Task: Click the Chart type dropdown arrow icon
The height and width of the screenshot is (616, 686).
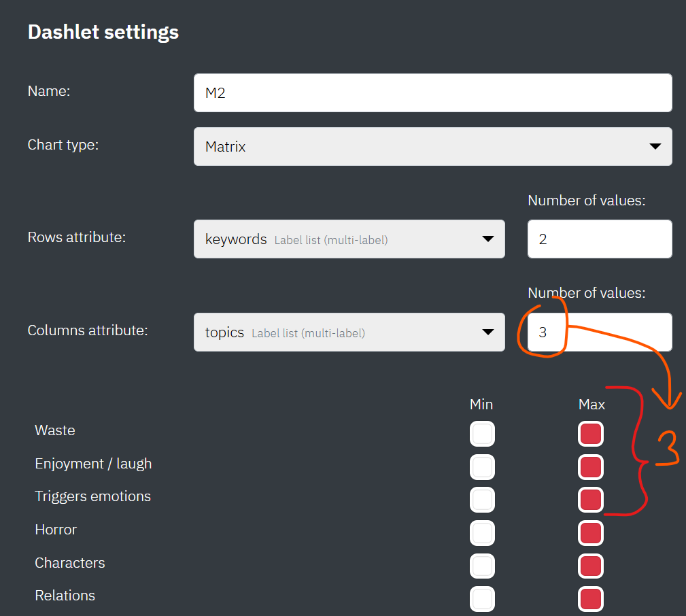Action: tap(655, 146)
